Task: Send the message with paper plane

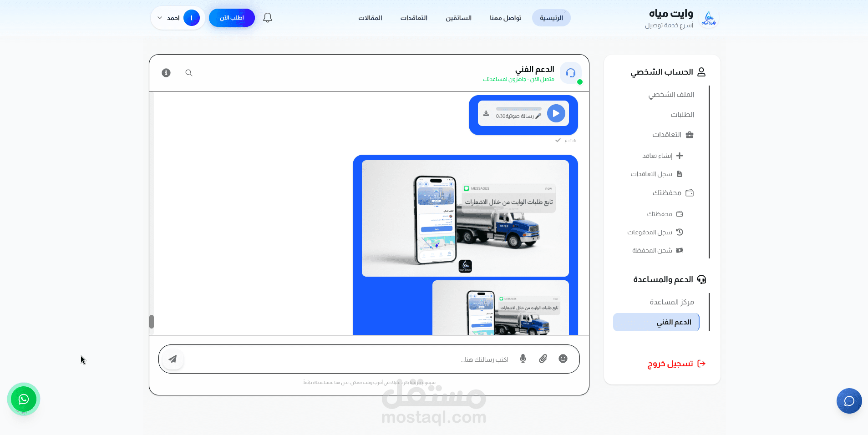Action: point(173,359)
